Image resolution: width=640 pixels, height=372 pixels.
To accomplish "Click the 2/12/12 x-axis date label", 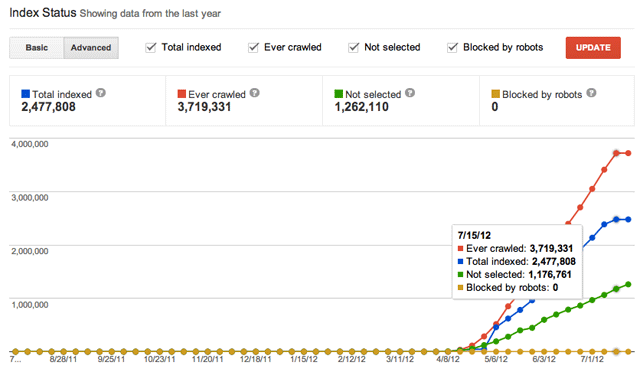I will pos(352,359).
